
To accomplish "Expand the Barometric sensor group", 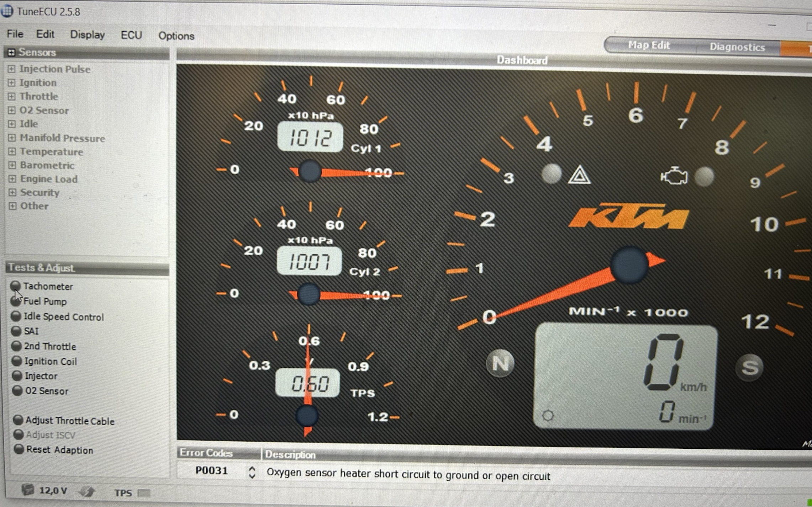I will [x=12, y=165].
